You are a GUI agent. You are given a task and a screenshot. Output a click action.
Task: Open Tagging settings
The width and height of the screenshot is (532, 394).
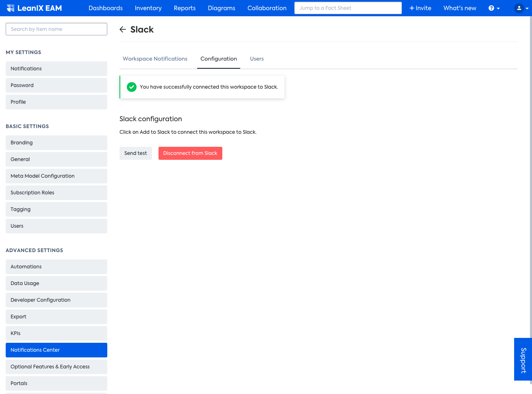coord(56,209)
